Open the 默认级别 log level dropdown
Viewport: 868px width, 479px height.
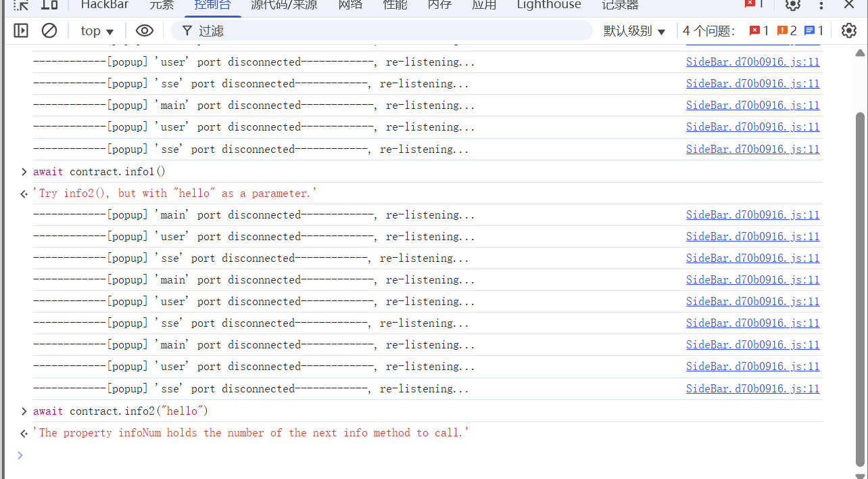click(x=634, y=31)
